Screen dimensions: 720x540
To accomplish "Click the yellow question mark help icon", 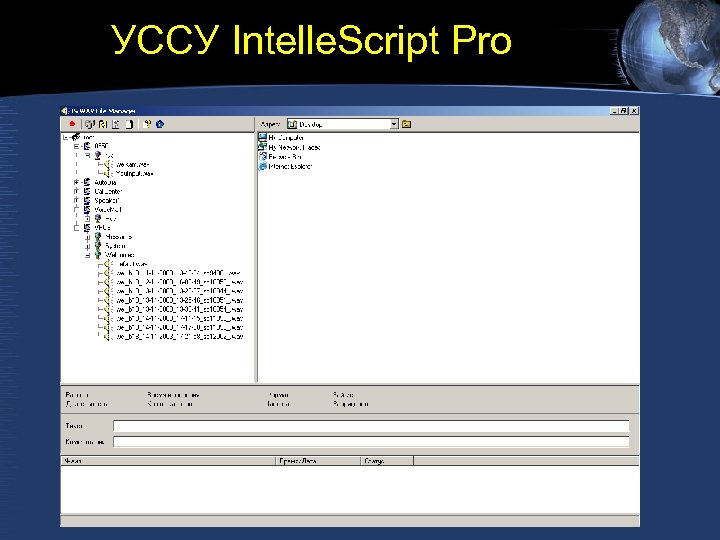I will (x=147, y=124).
